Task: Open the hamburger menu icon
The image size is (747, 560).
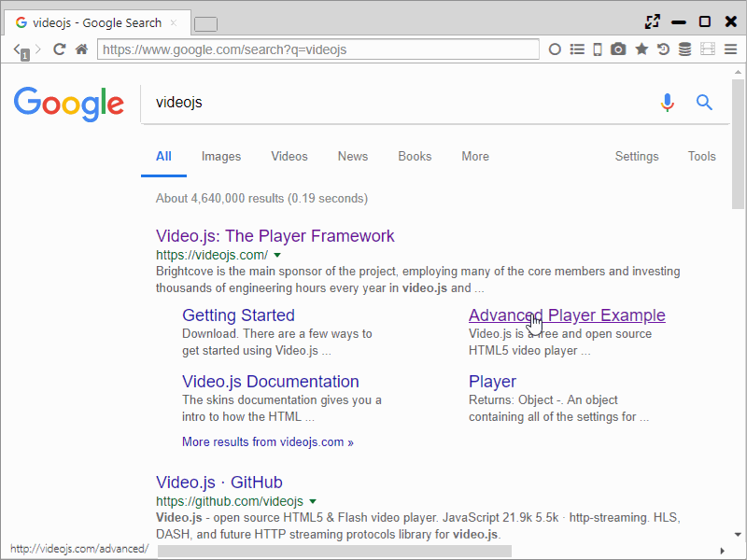Action: point(730,49)
